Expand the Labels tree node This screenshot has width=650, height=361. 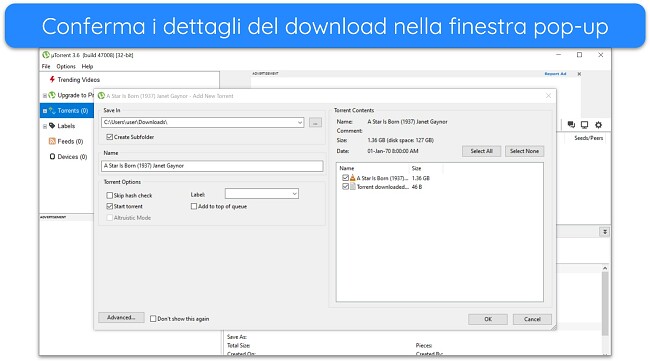tap(45, 126)
